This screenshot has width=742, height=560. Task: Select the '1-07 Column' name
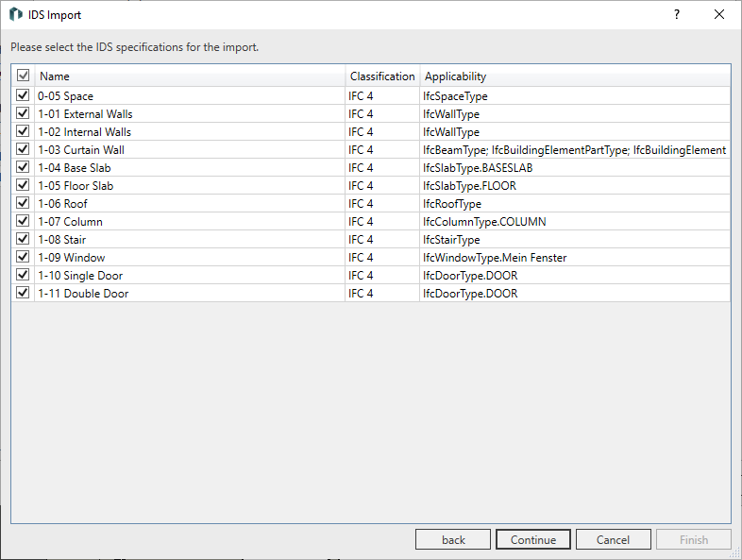click(x=70, y=222)
